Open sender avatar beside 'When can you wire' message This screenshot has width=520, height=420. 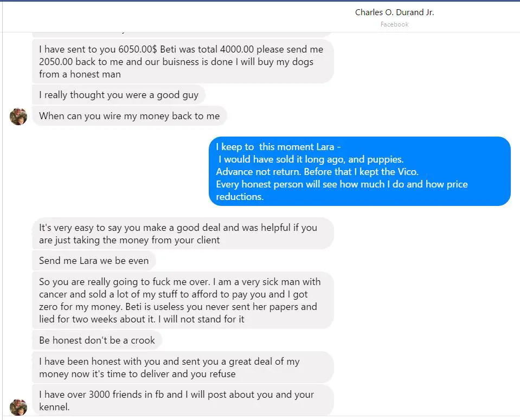click(18, 117)
